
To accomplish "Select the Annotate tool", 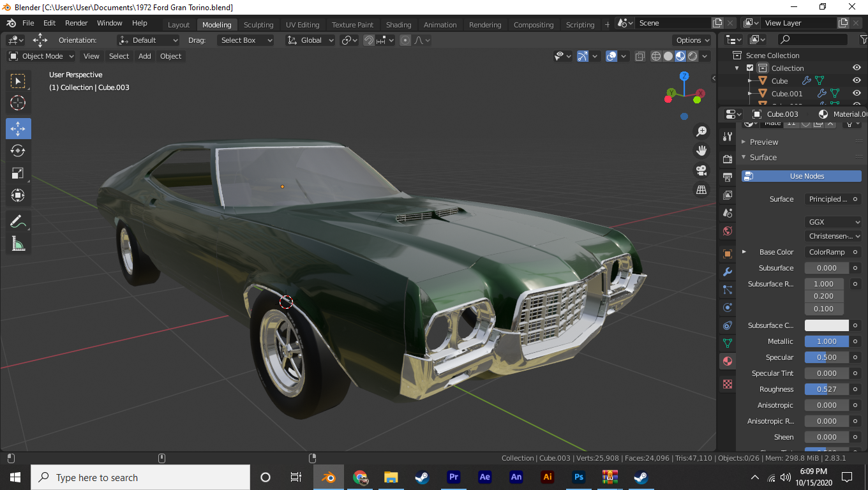I will tap(19, 221).
